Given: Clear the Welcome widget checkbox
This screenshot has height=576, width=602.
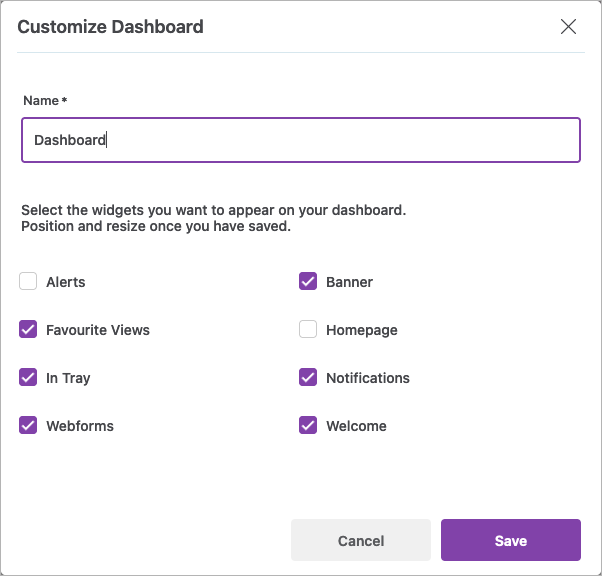Looking at the screenshot, I should click(x=308, y=426).
